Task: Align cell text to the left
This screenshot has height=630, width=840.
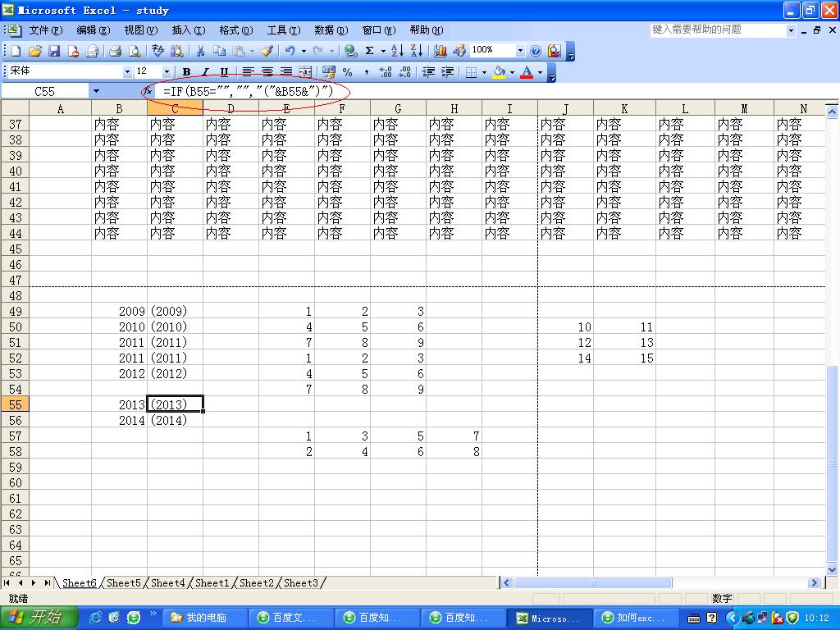Action: click(x=248, y=72)
